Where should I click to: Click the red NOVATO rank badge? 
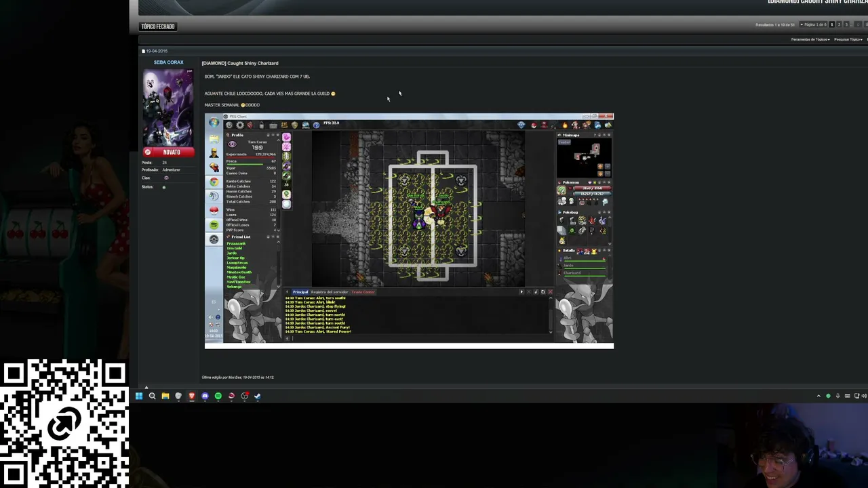point(168,152)
